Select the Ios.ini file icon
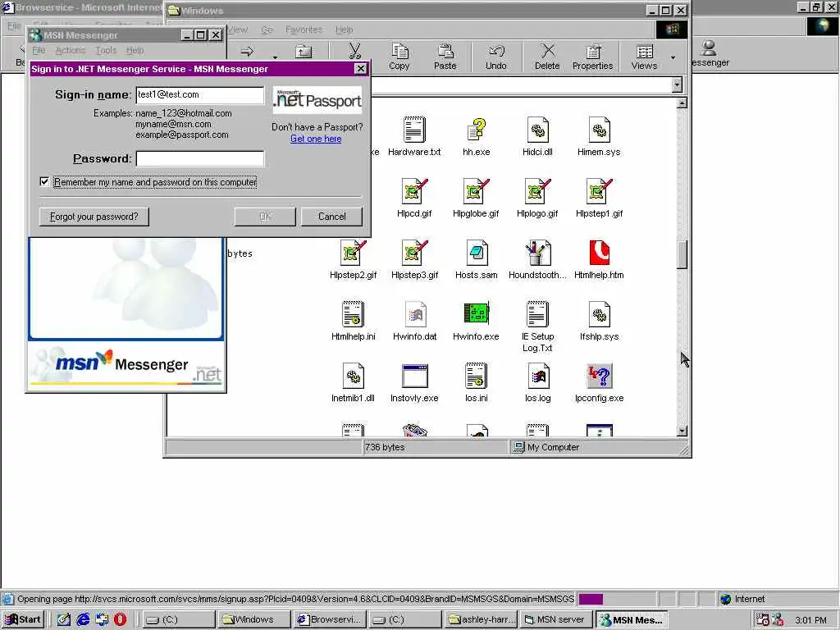840x630 pixels. pos(476,376)
